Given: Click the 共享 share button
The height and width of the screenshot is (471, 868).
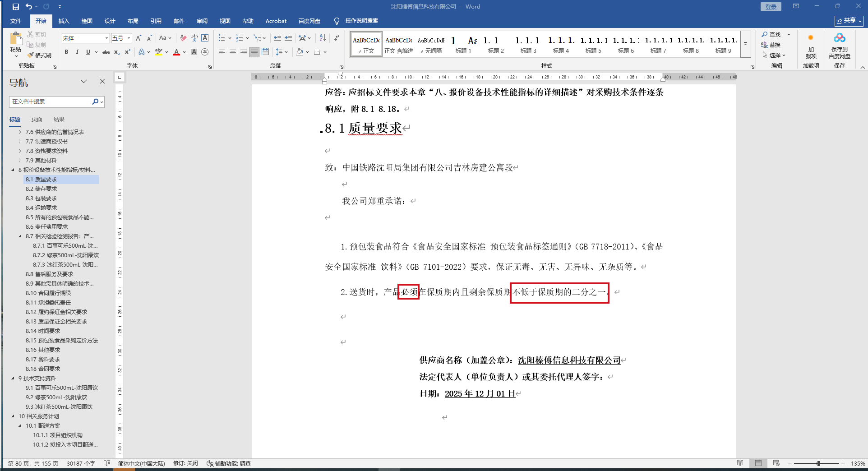Looking at the screenshot, I should click(849, 21).
